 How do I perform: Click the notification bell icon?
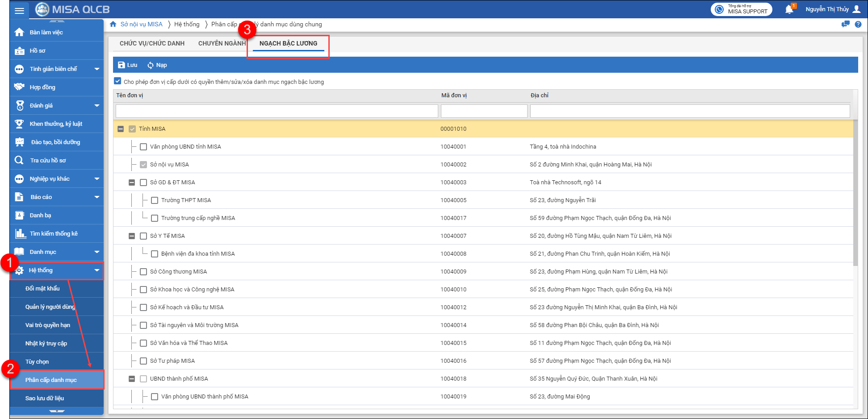click(x=789, y=9)
